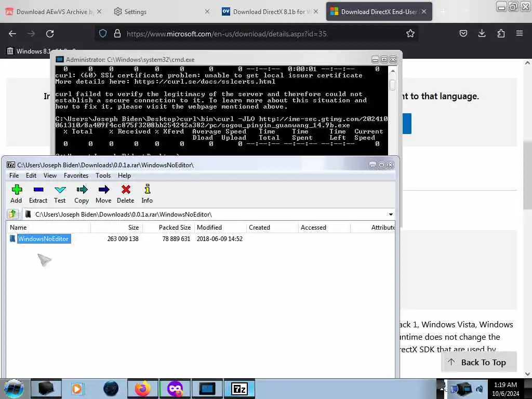The image size is (532, 399).
Task: Click the cmd window vertical scrollbar thumb
Action: pos(393,85)
